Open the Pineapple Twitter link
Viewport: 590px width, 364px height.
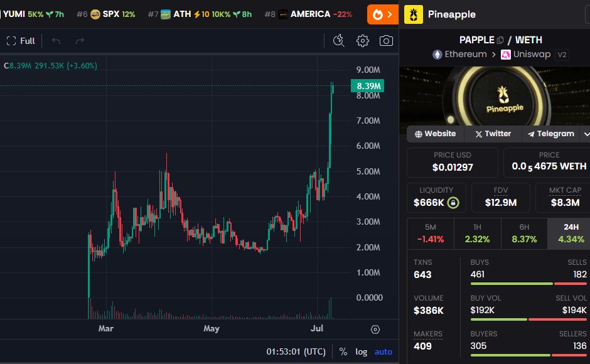[493, 134]
